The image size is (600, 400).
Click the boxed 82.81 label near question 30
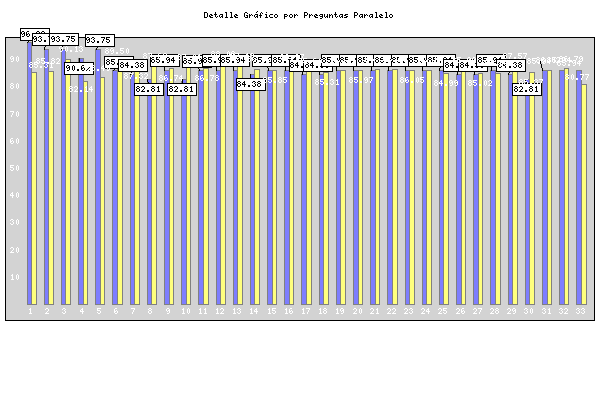coord(527,90)
